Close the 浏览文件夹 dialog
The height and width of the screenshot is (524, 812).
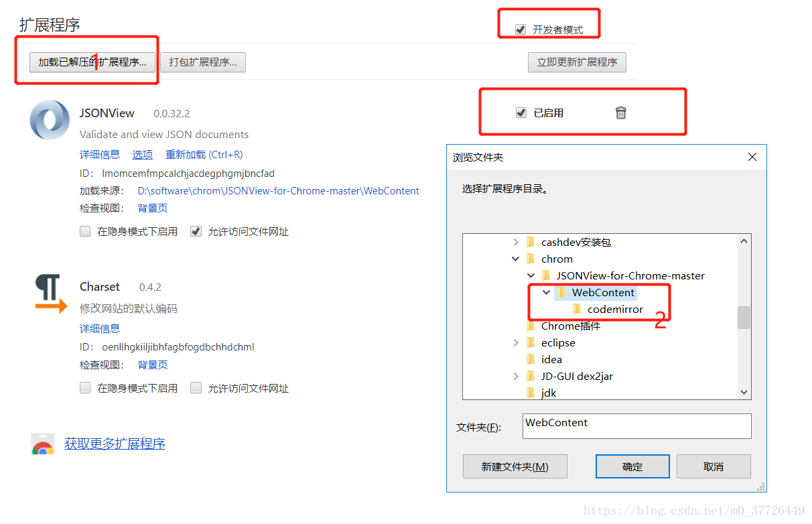pos(752,157)
